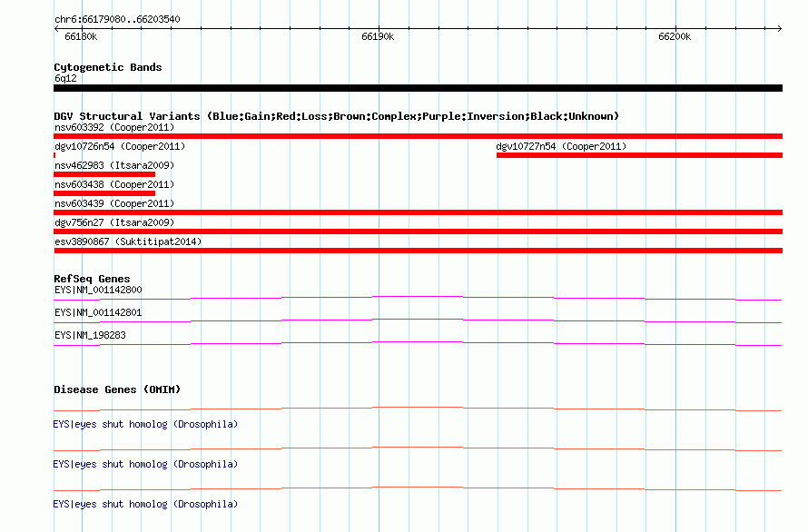Click the Cytogenetic Bands track title
The height and width of the screenshot is (532, 808).
pyautogui.click(x=108, y=67)
